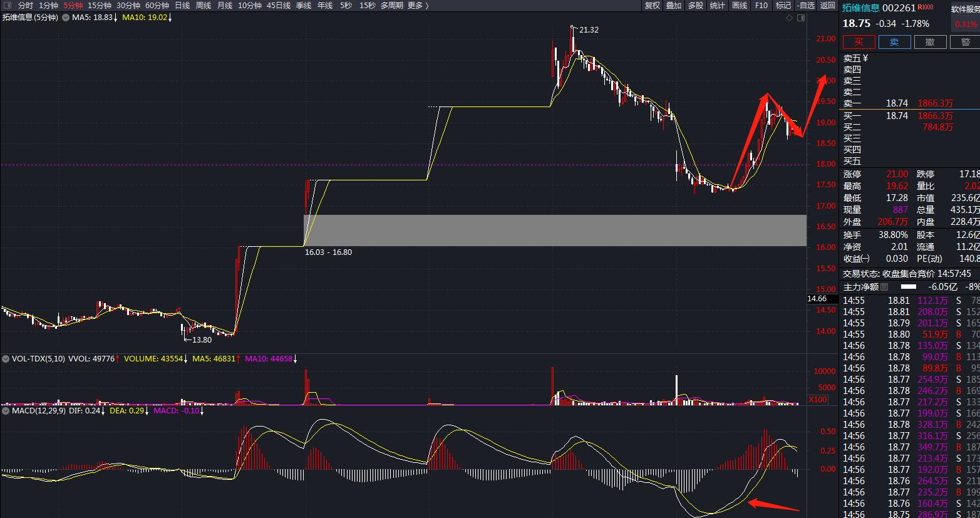This screenshot has height=518, width=980.
Task: Click the 交易状态 收盘集合竞价 status line
Action: pos(907,274)
